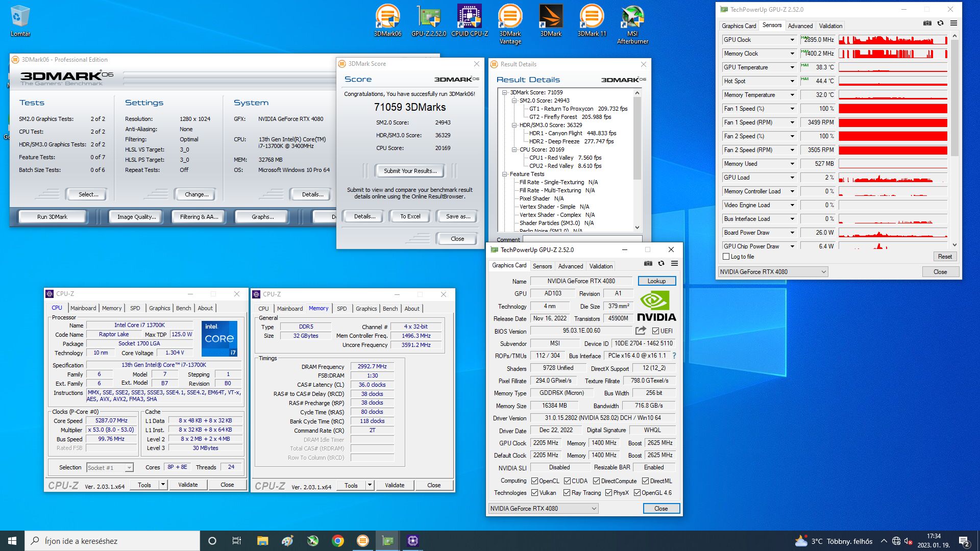Viewport: 980px width, 551px height.
Task: Open Google Chrome from the taskbar
Action: (x=338, y=541)
